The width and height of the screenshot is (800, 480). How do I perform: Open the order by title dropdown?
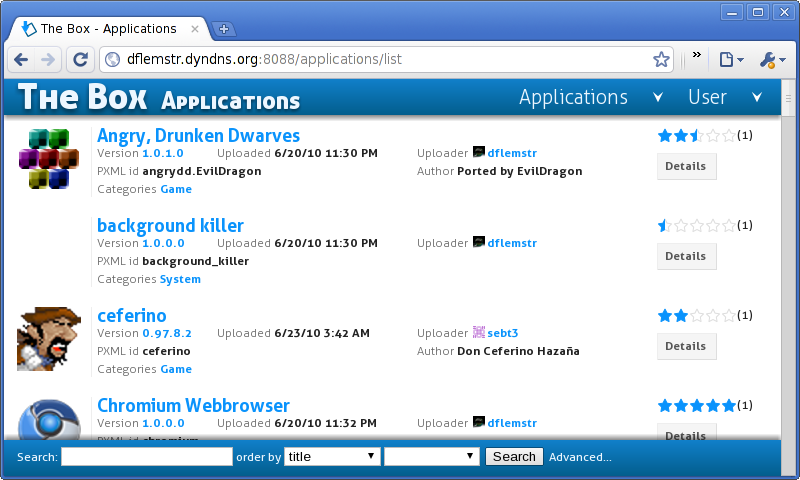332,456
